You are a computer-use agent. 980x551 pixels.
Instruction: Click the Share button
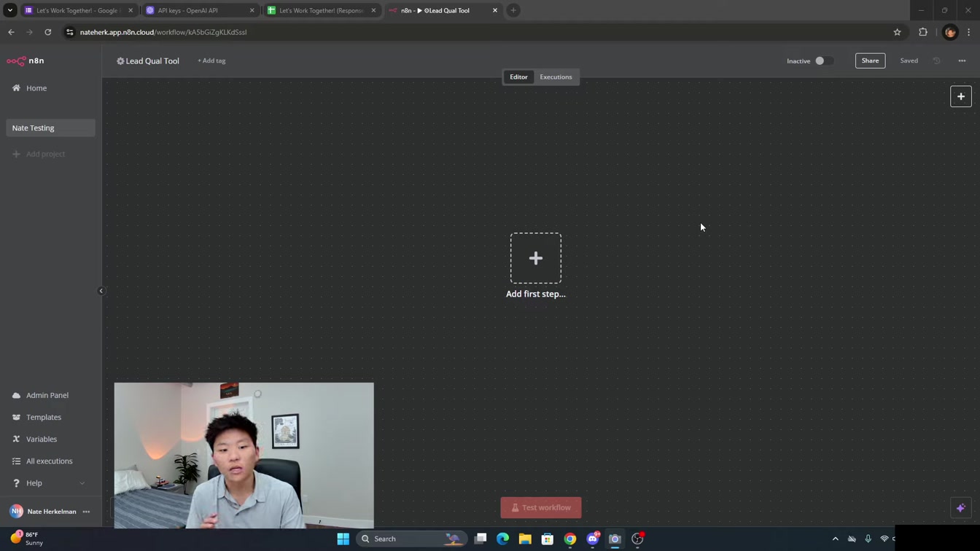tap(870, 60)
